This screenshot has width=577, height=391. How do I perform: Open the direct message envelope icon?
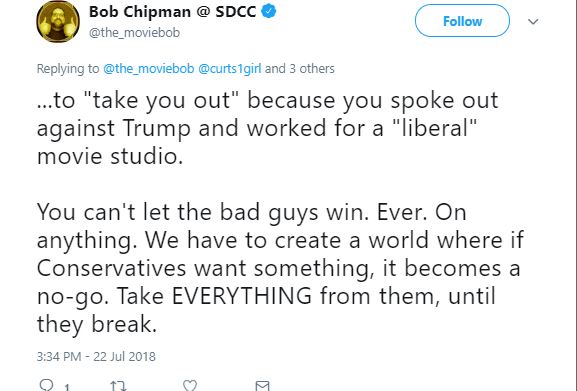(x=262, y=385)
